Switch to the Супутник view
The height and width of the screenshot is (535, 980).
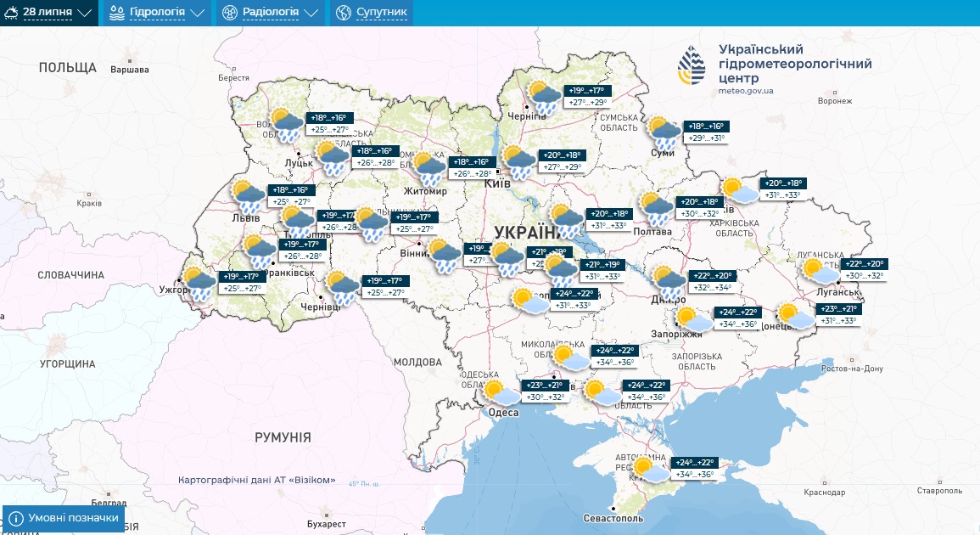click(x=372, y=13)
